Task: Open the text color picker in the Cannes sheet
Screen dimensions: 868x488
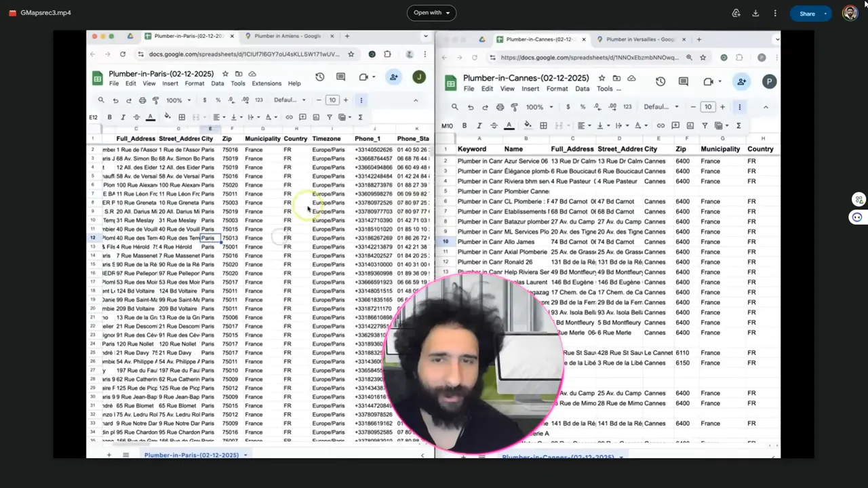Action: click(x=510, y=125)
